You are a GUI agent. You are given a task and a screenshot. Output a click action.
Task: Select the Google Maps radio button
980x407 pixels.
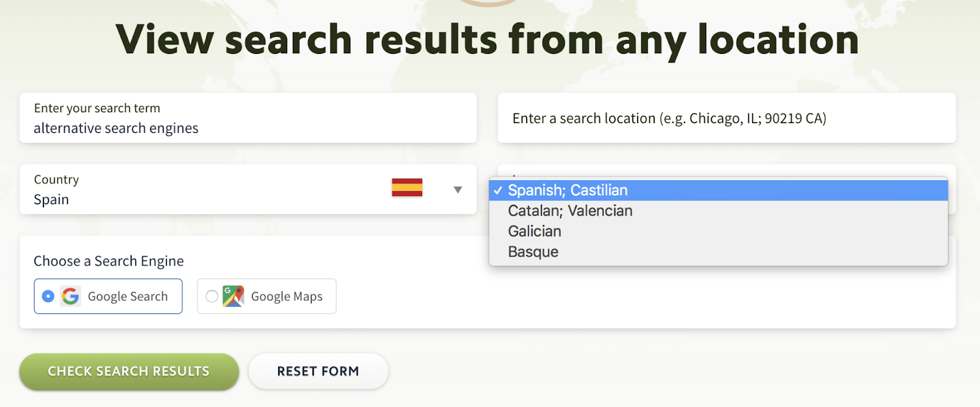(x=212, y=296)
